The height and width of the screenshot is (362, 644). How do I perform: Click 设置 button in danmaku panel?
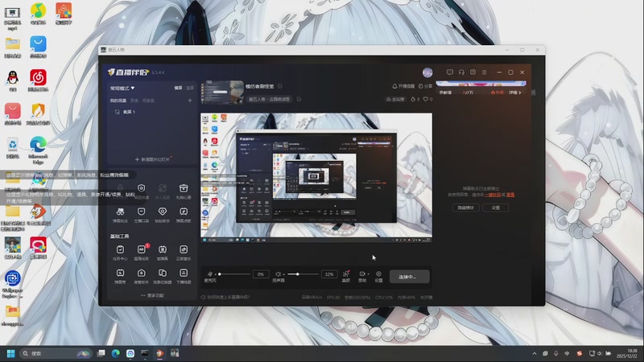coord(496,208)
